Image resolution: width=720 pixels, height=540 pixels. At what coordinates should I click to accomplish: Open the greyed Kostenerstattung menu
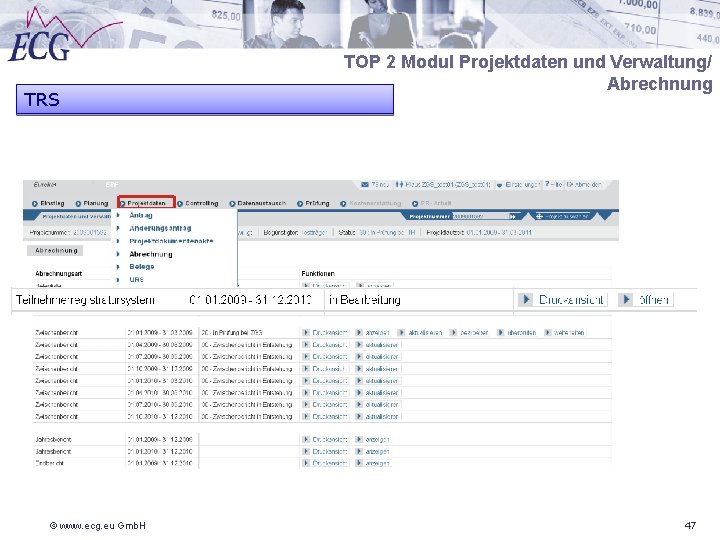tap(371, 203)
